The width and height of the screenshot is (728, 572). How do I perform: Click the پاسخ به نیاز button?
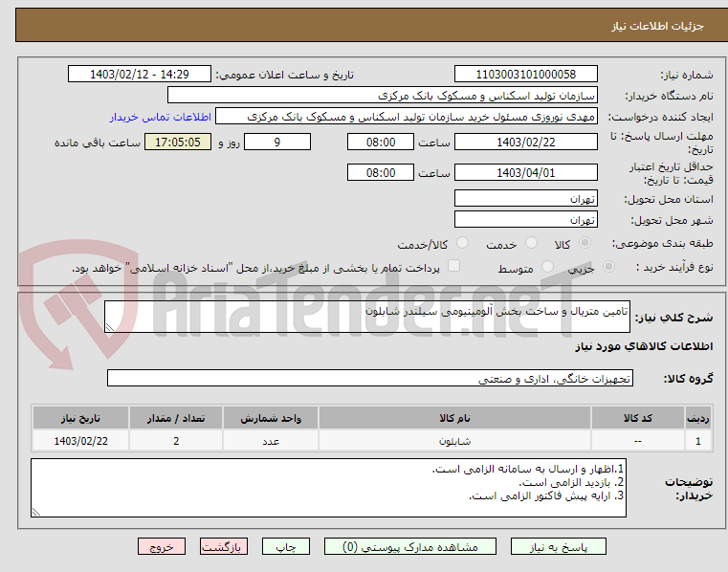point(558,546)
